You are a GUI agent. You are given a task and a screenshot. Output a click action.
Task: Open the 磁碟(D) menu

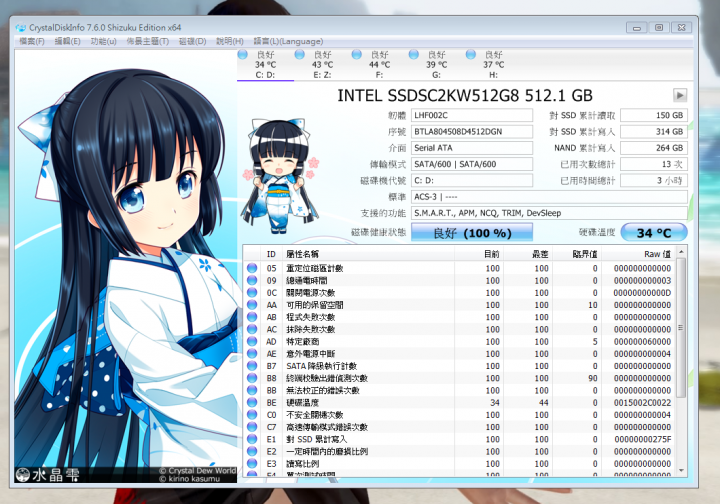point(192,41)
